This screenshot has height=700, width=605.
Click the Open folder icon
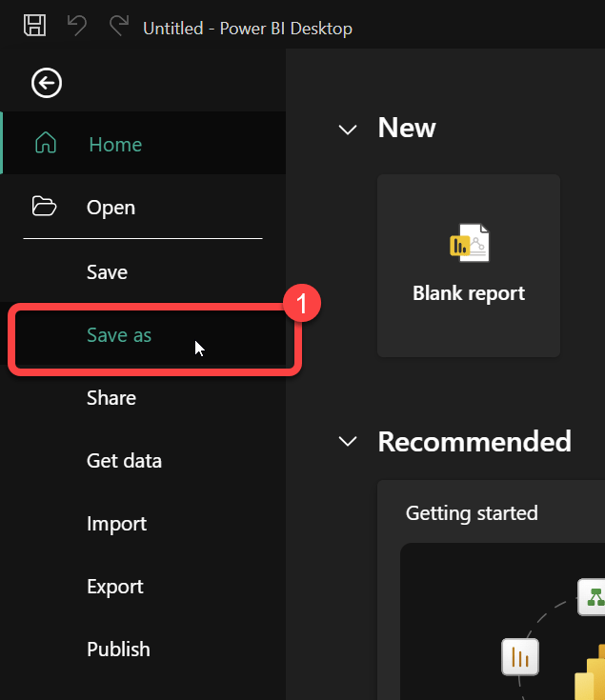[44, 207]
